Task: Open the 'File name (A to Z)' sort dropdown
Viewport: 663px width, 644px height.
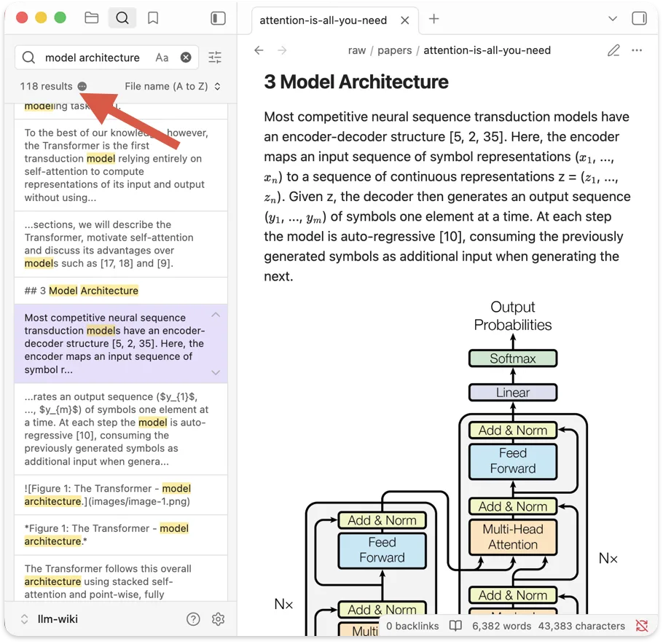Action: coord(173,86)
